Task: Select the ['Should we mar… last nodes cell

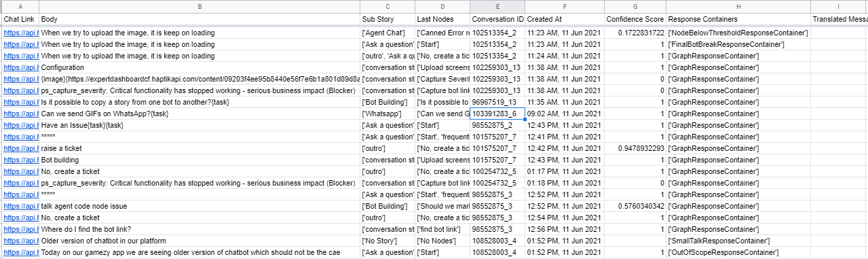Action: (x=442, y=206)
